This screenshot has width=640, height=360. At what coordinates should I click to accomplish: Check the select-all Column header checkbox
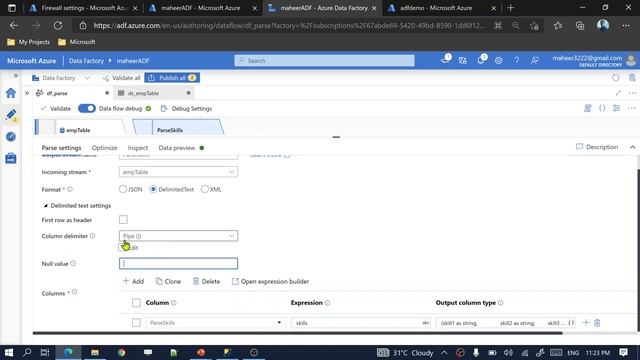[x=136, y=303]
